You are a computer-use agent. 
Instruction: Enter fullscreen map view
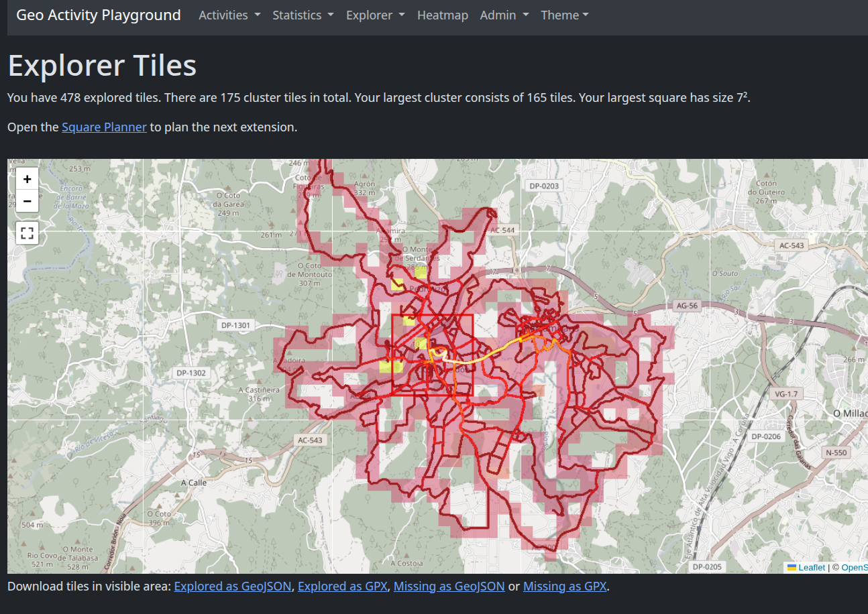point(27,233)
